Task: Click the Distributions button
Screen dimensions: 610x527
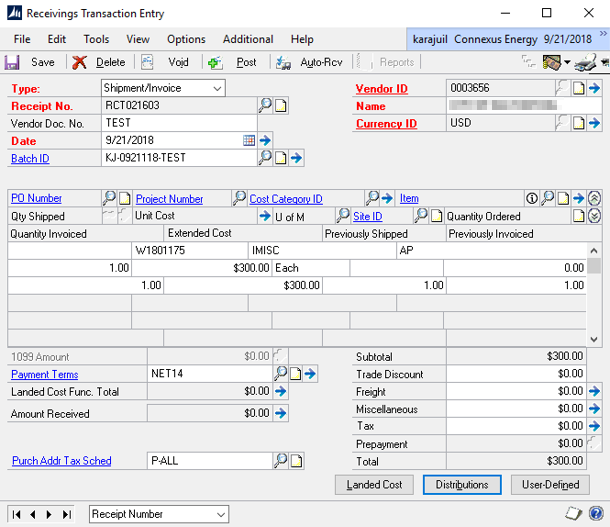Action: (x=462, y=485)
